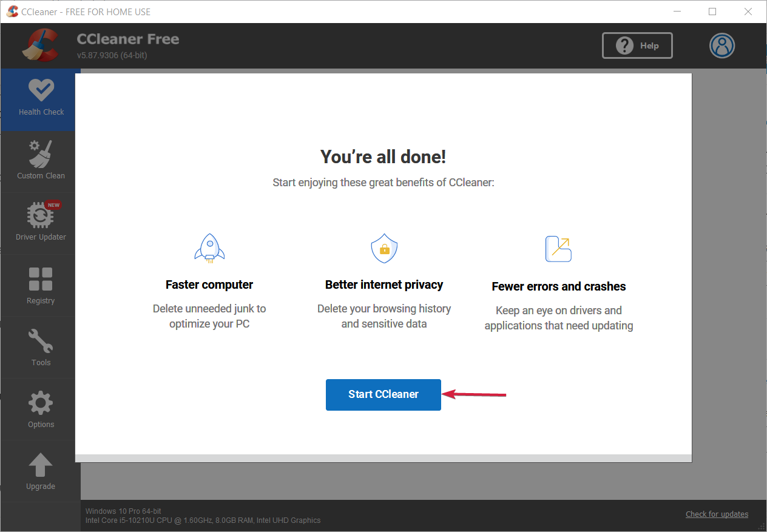767x532 pixels.
Task: Click the Check for updates link
Action: pos(717,514)
